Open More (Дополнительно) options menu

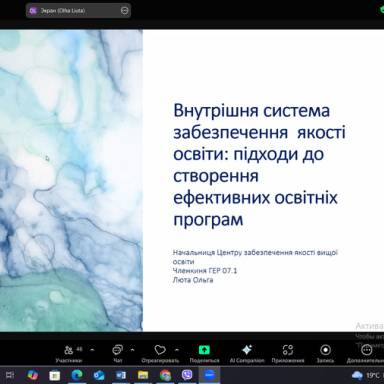coord(366,354)
